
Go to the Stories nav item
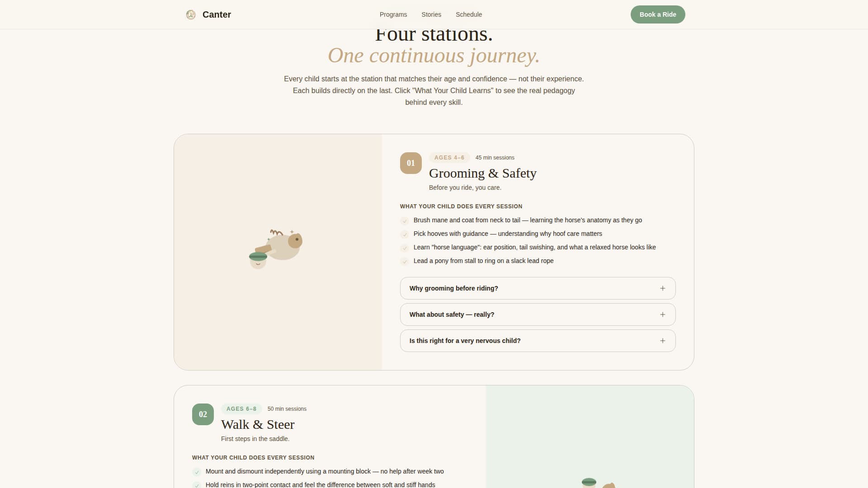tap(431, 14)
